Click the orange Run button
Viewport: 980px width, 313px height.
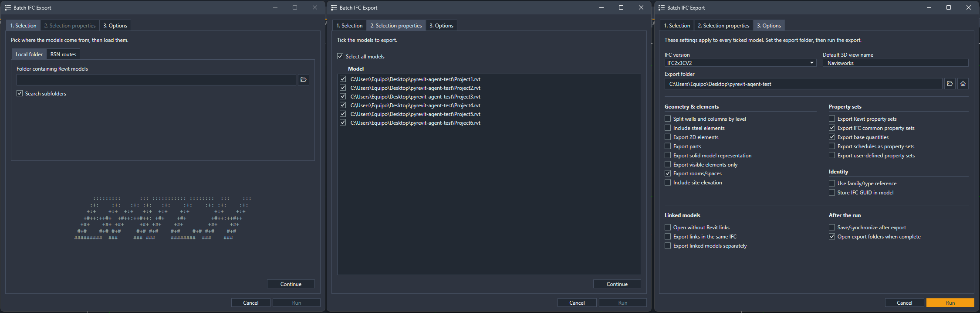coord(950,303)
